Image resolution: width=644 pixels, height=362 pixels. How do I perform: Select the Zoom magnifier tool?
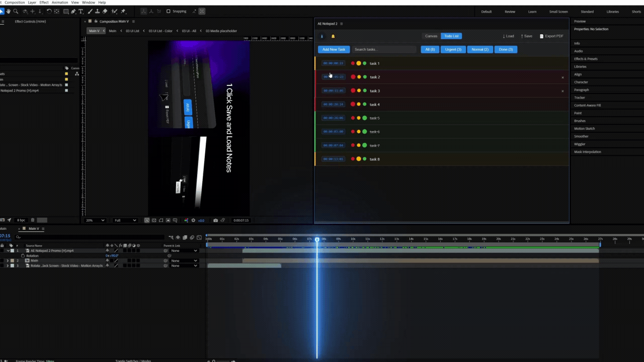click(16, 11)
